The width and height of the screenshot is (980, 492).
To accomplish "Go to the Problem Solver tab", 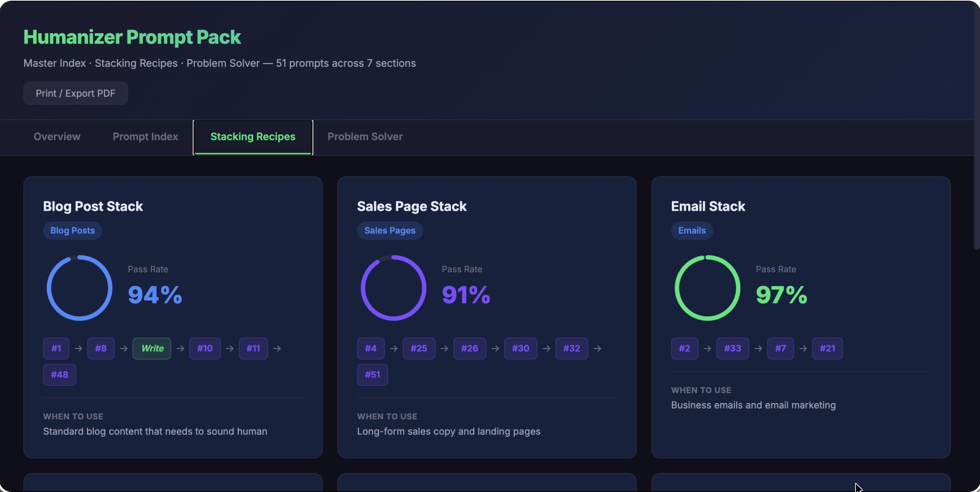I will click(365, 137).
